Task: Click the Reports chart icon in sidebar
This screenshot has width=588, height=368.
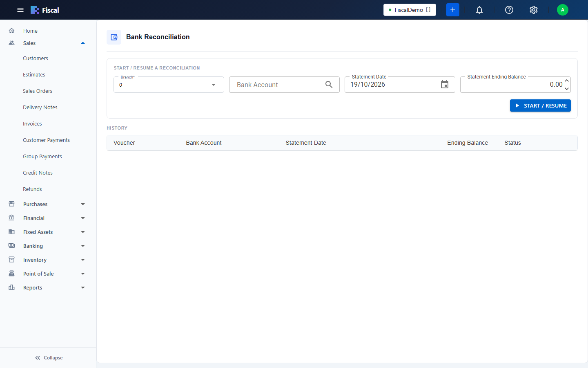Action: click(12, 287)
